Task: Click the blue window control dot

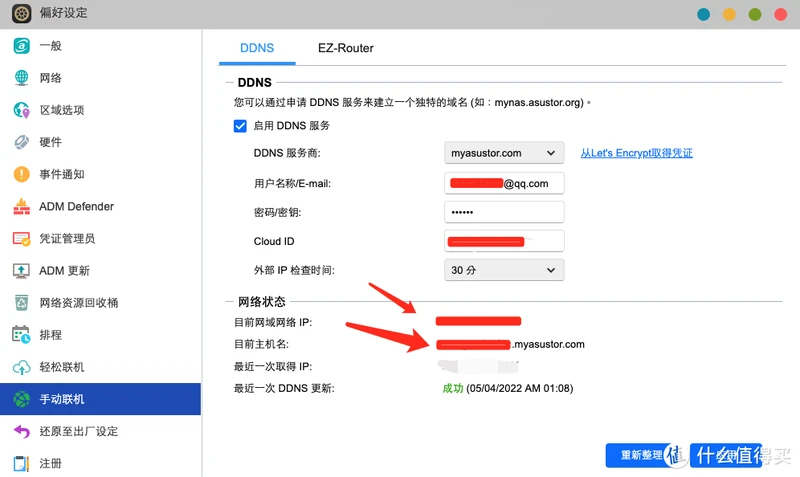Action: (x=704, y=14)
